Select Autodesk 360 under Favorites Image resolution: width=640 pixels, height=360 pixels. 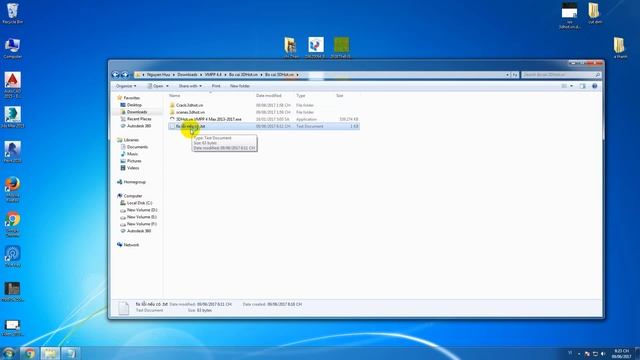point(139,126)
